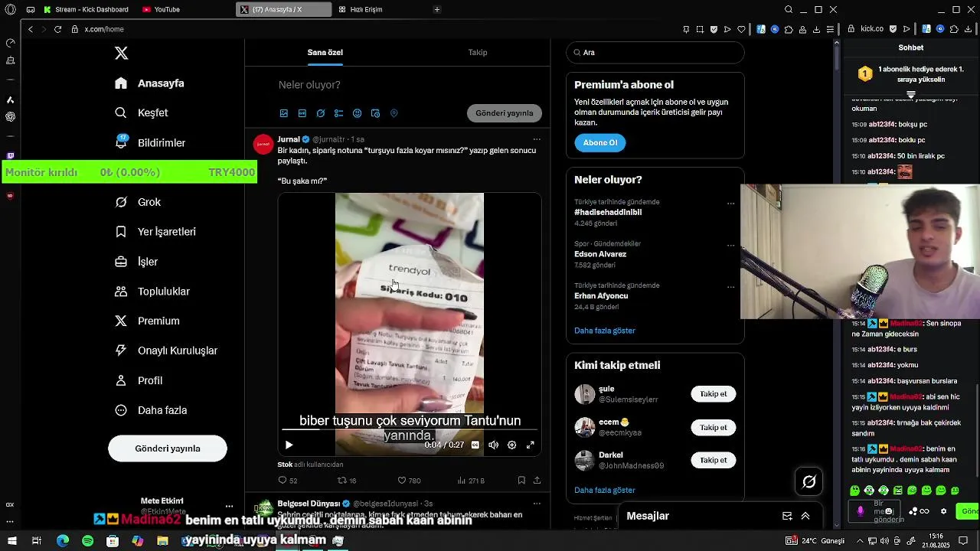Open Keşfet explore page
This screenshot has width=980, height=551.
click(x=141, y=112)
